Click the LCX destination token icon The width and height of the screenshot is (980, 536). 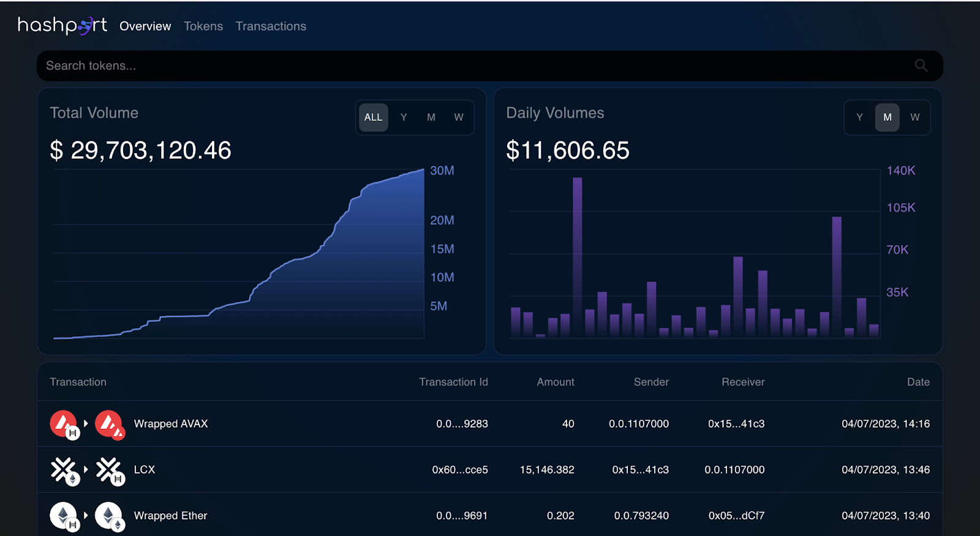(109, 470)
